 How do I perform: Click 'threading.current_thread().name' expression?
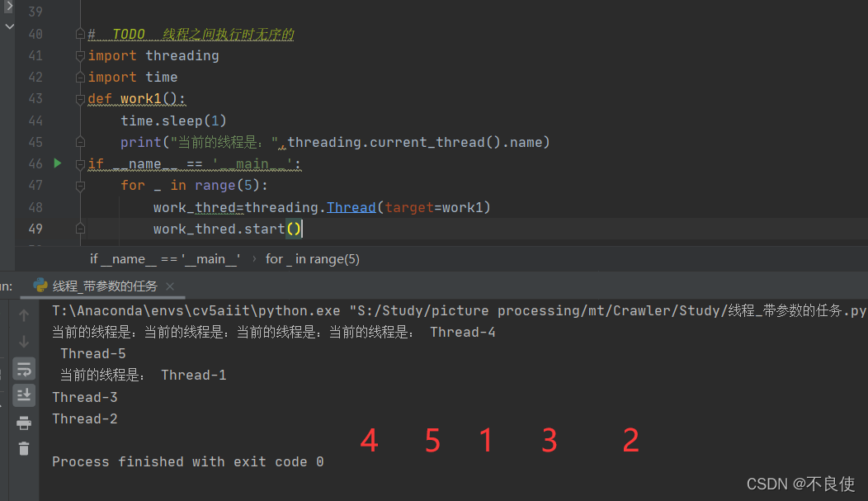[415, 142]
